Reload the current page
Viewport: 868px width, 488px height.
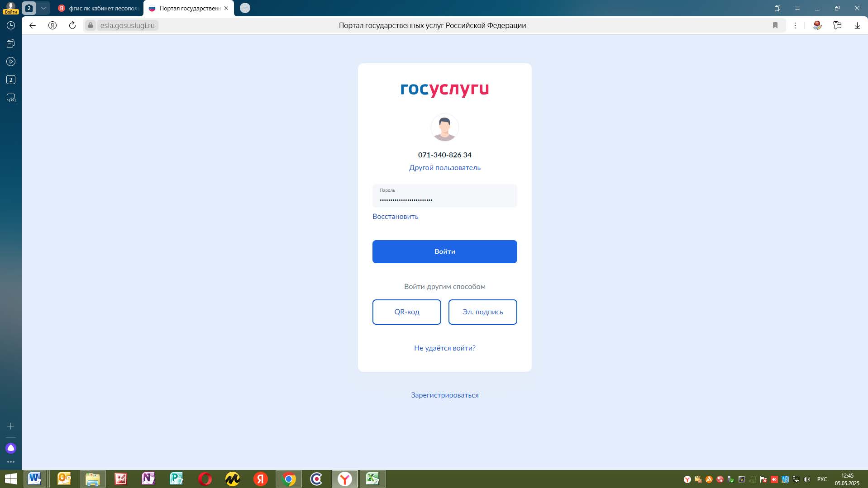(72, 25)
